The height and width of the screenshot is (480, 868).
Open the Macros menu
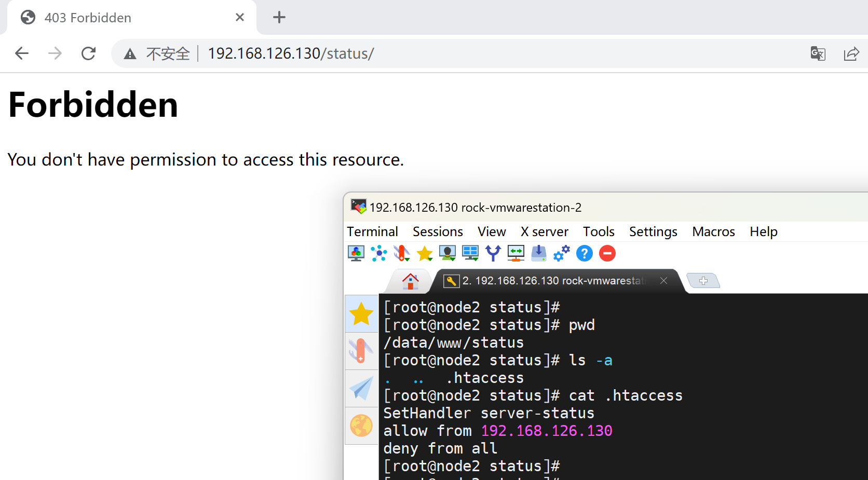point(713,231)
